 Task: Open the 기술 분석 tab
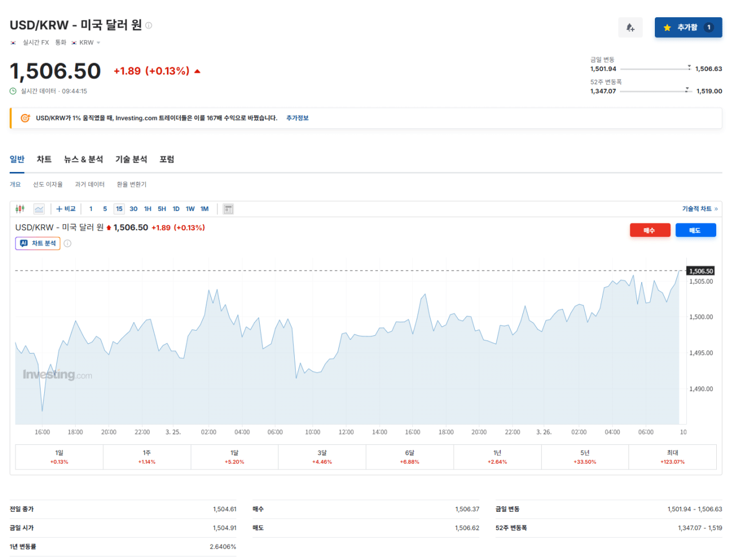pos(131,159)
